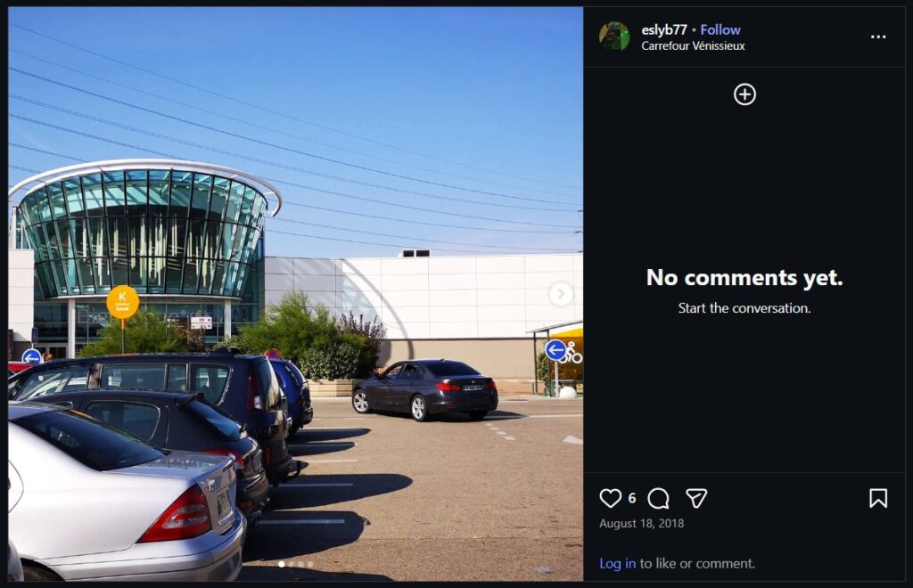
Task: Like the post with the heart icon
Action: click(x=610, y=498)
